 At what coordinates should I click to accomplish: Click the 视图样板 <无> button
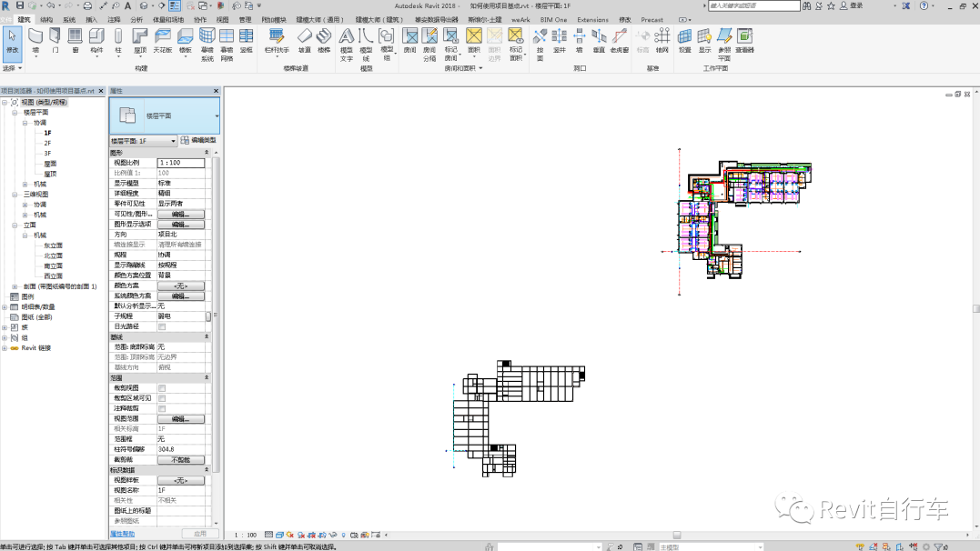tap(181, 480)
